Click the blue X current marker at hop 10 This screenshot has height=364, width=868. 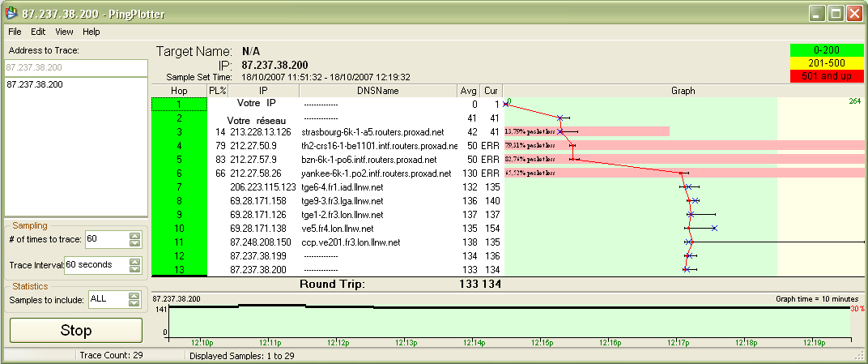pos(714,229)
